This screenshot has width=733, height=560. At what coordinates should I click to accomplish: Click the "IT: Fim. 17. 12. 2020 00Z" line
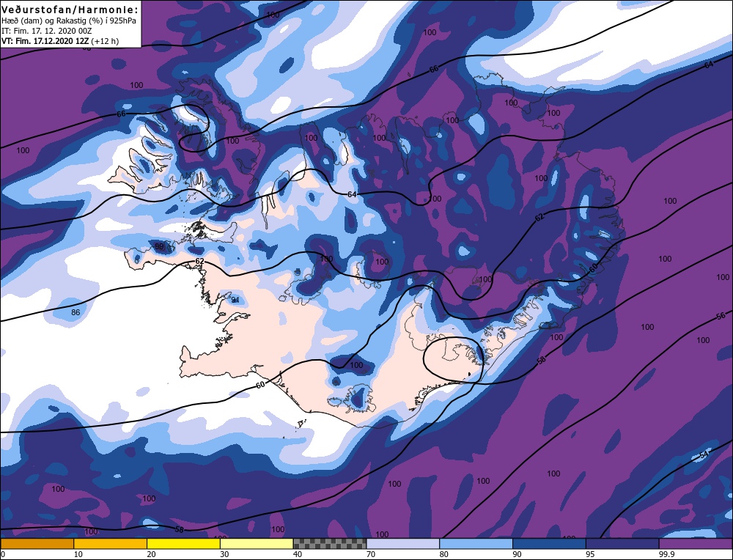[x=47, y=31]
